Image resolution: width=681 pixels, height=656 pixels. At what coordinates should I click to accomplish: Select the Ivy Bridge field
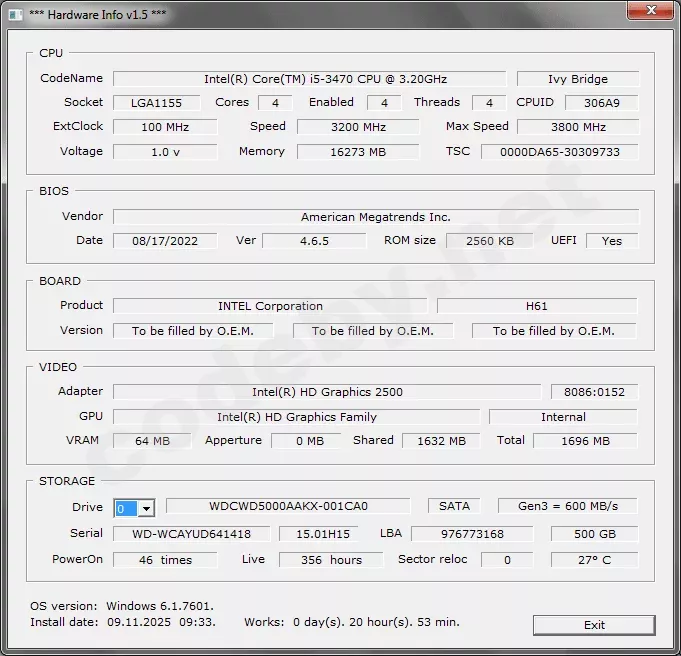[x=577, y=79]
